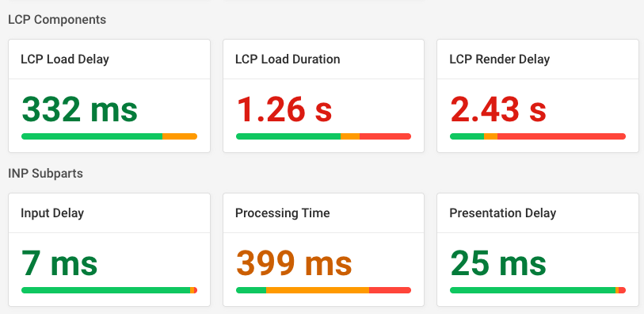
Task: Click the LCP Render Delay distribution bar
Action: (x=538, y=136)
